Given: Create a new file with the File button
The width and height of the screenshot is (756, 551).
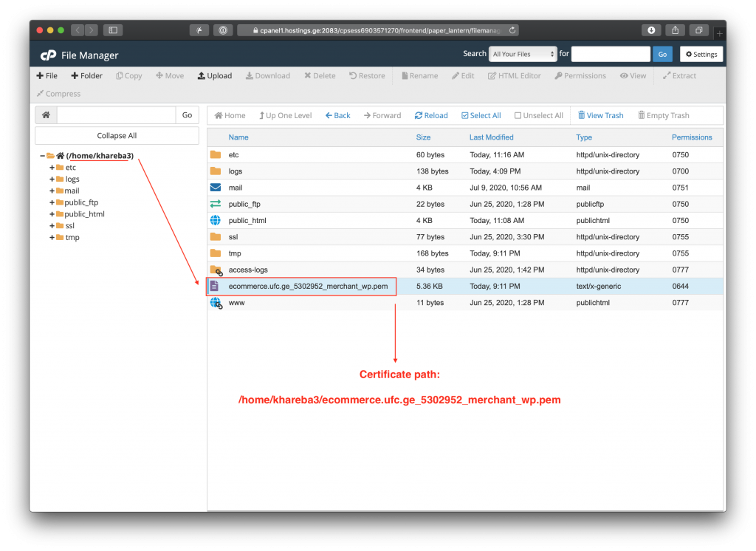Looking at the screenshot, I should pyautogui.click(x=47, y=76).
